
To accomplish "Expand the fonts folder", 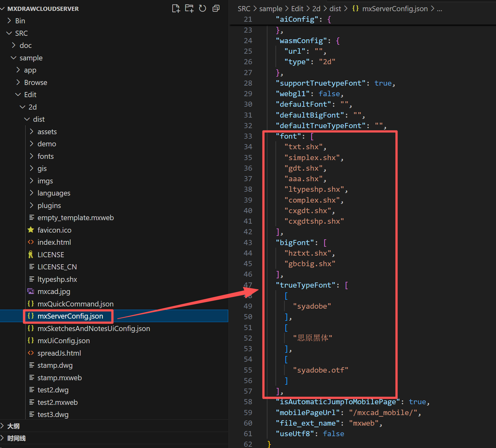I will [x=45, y=156].
